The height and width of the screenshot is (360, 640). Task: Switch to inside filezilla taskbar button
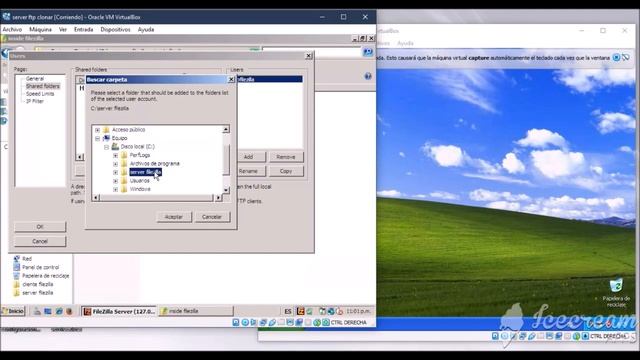(196, 311)
